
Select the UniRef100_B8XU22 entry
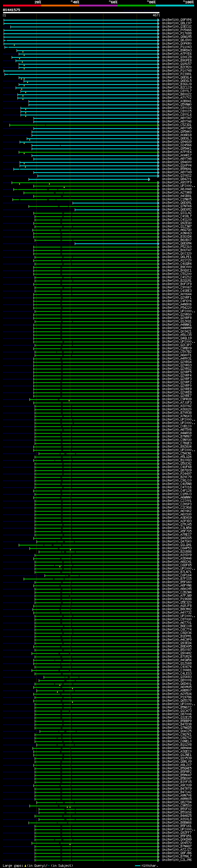point(177,94)
